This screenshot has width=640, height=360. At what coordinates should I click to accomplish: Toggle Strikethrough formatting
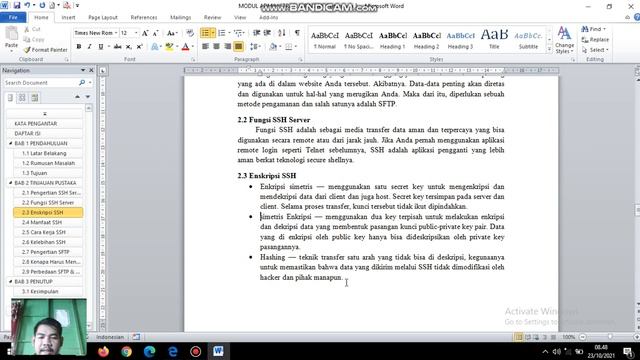pos(118,47)
